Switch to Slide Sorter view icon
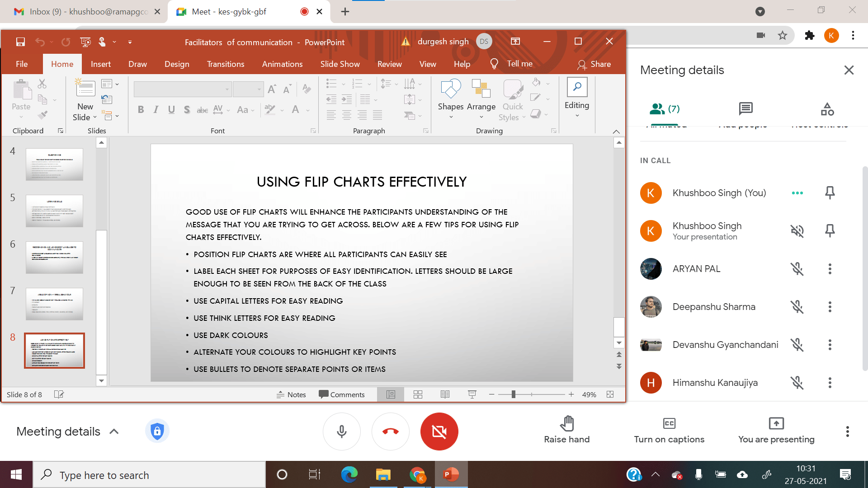 point(418,394)
